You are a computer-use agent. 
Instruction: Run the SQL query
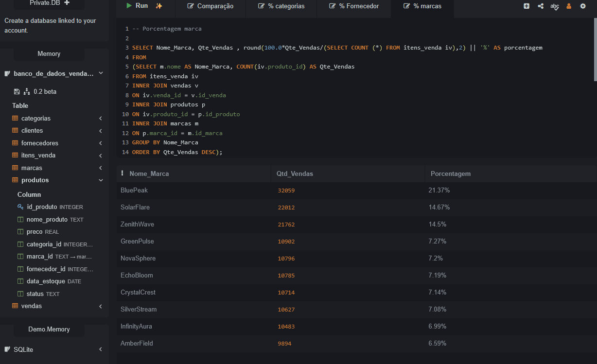click(x=137, y=6)
